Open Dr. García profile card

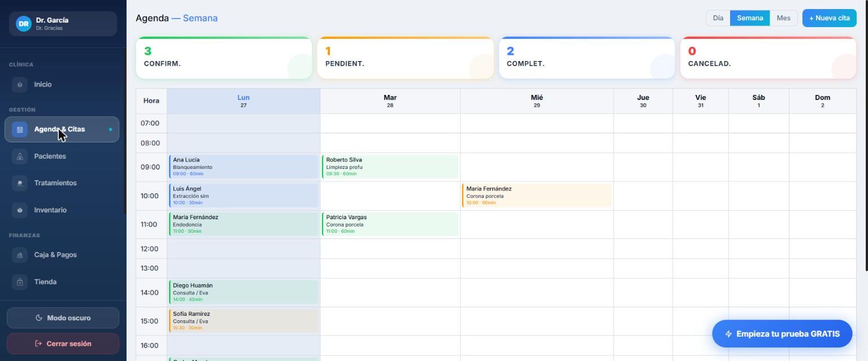click(63, 24)
